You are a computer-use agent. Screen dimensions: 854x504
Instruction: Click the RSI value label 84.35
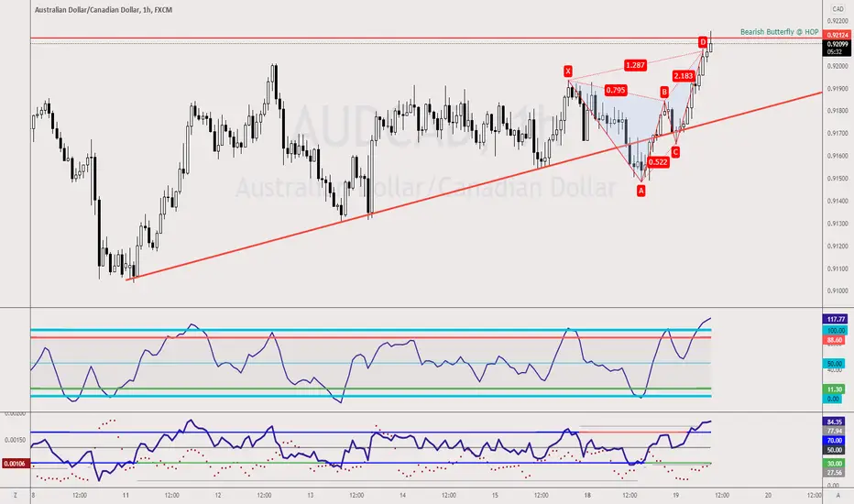click(835, 422)
